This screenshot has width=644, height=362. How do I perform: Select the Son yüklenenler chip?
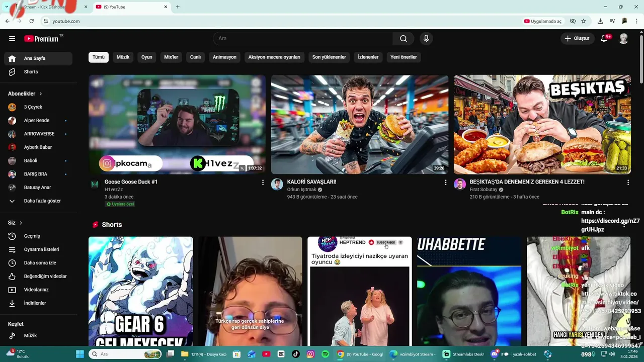(329, 57)
